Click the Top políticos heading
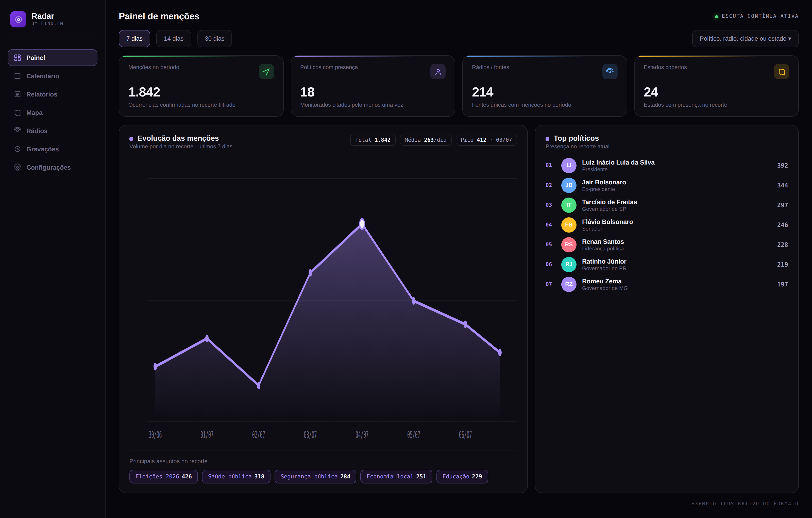This screenshot has height=518, width=812. pyautogui.click(x=576, y=138)
